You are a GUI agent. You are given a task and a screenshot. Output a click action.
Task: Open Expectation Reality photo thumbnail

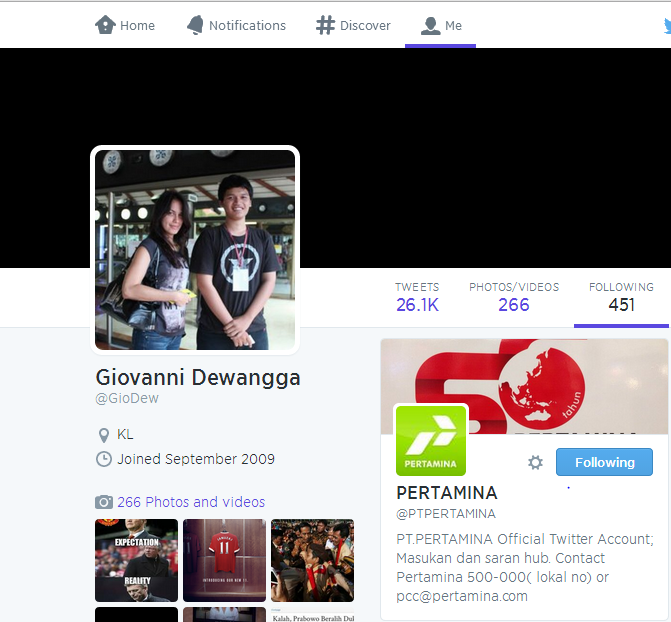137,560
